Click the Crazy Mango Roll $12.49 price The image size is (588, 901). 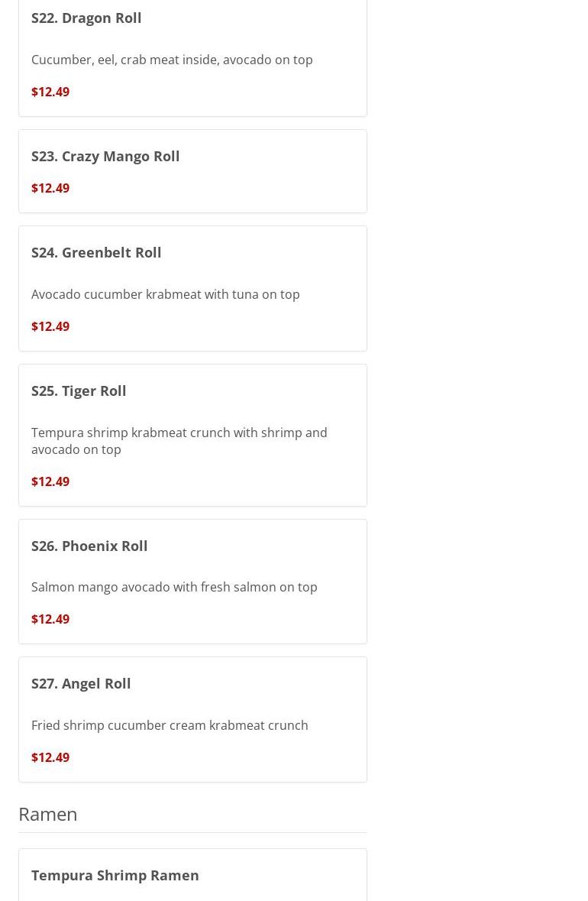pos(50,188)
